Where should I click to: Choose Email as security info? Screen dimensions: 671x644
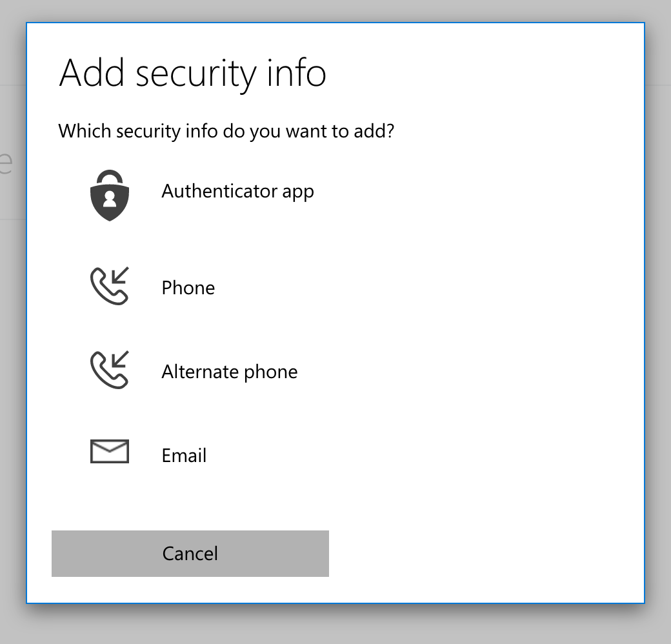(x=184, y=455)
